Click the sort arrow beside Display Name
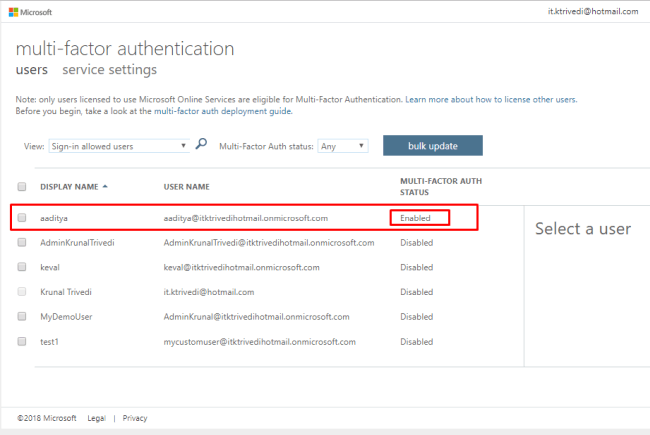The height and width of the screenshot is (435, 650). click(105, 186)
